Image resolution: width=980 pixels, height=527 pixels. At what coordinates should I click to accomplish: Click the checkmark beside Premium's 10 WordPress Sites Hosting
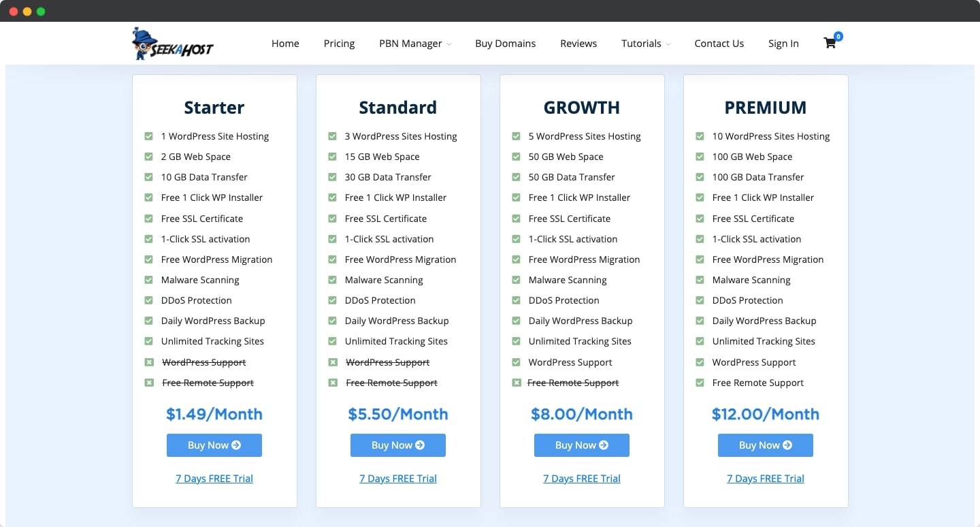[x=700, y=136]
